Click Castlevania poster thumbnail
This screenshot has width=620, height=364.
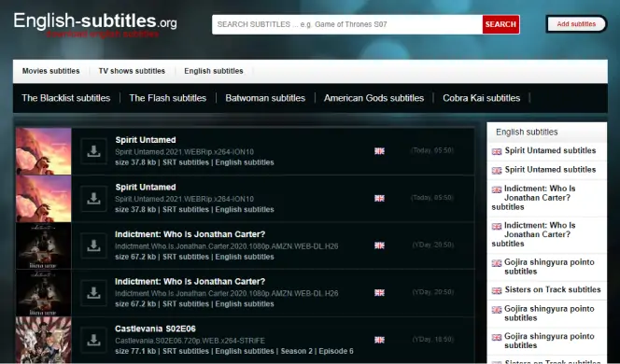click(x=44, y=340)
